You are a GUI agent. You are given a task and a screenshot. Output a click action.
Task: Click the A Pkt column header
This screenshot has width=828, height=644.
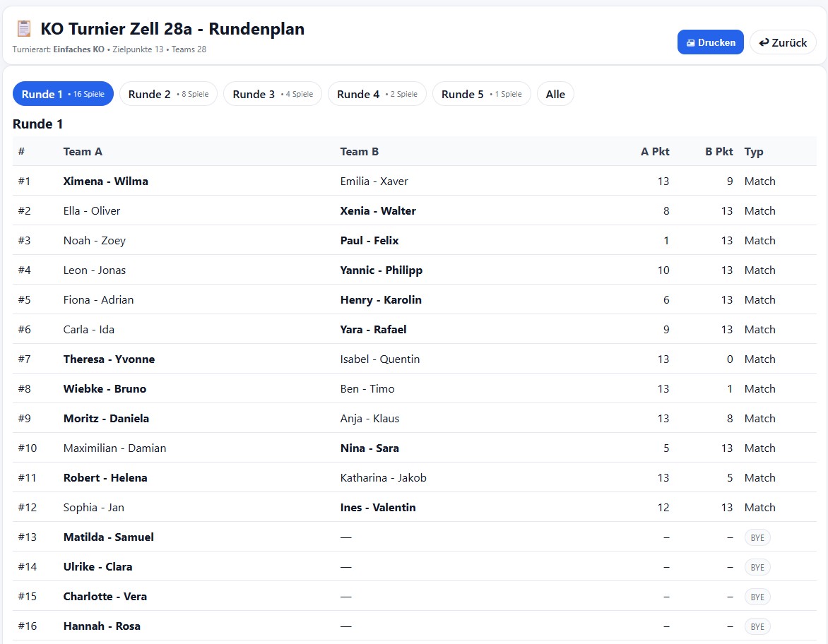click(654, 151)
